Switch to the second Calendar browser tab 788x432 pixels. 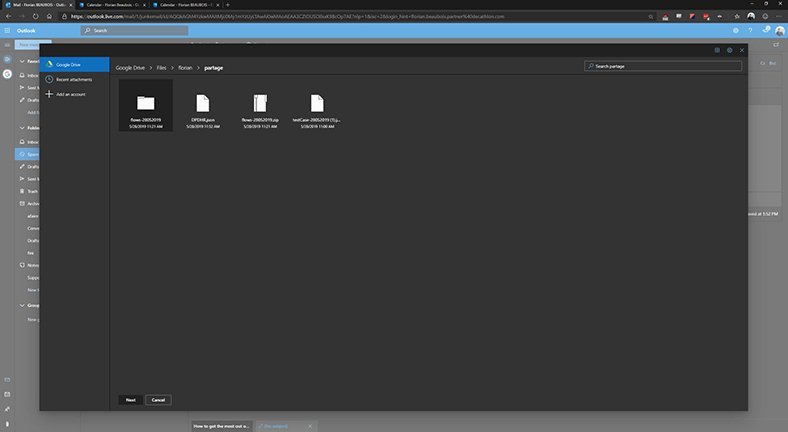click(185, 5)
